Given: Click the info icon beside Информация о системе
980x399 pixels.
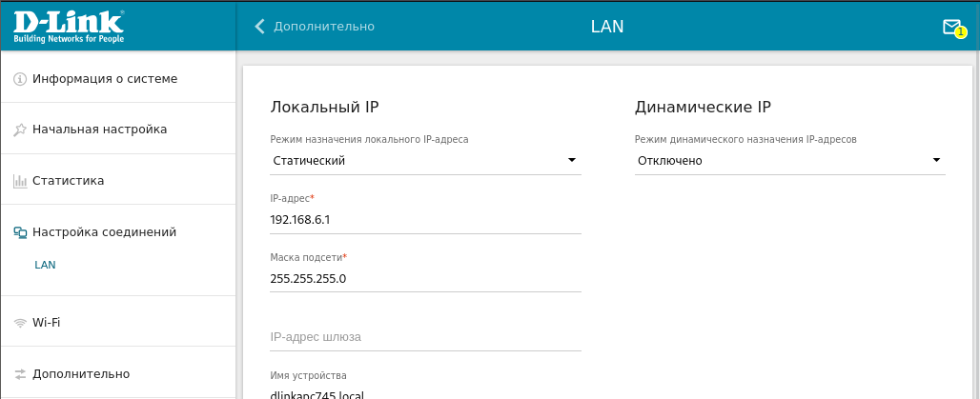Looking at the screenshot, I should coord(20,79).
